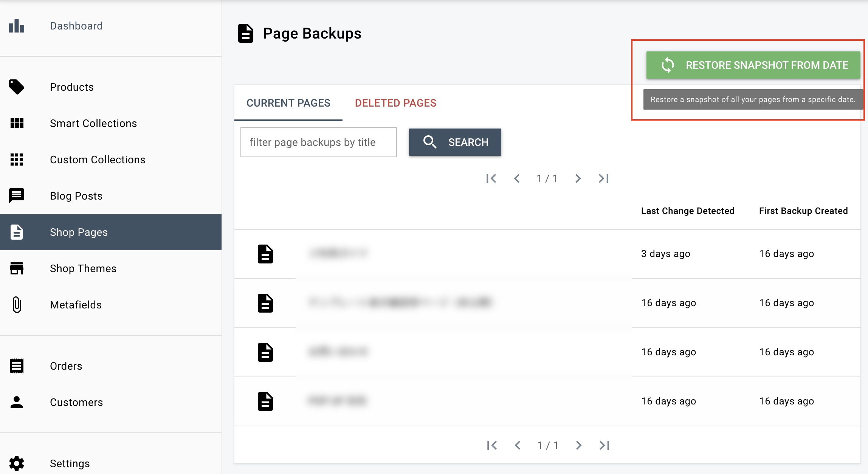Go to previous page in bottom pagination
Screen dimensions: 868x474
[518, 445]
